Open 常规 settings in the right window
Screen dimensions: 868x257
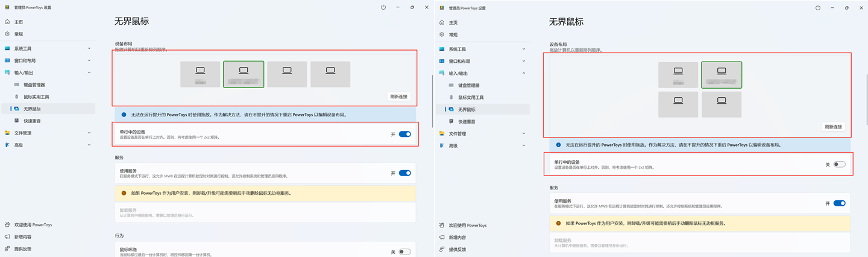[453, 34]
